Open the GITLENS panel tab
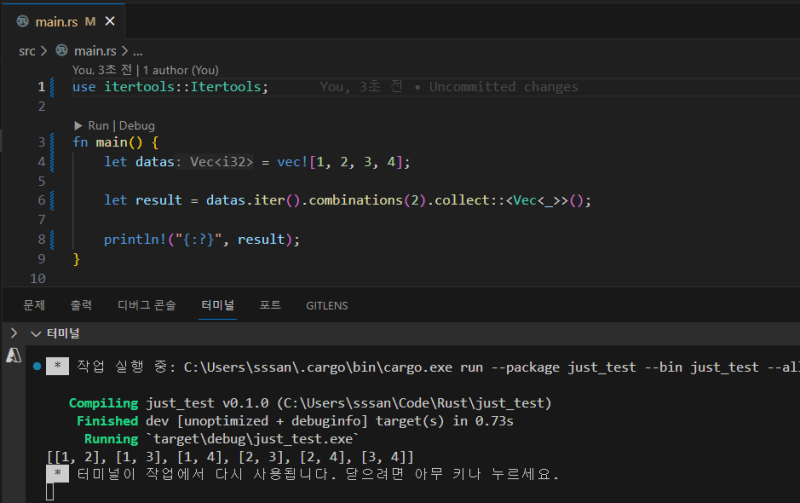This screenshot has width=800, height=503. pos(327,305)
